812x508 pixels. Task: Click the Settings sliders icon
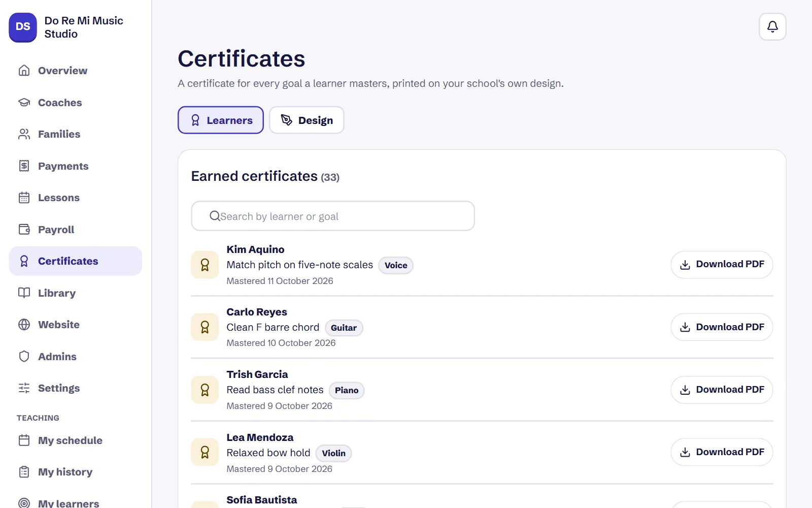24,388
